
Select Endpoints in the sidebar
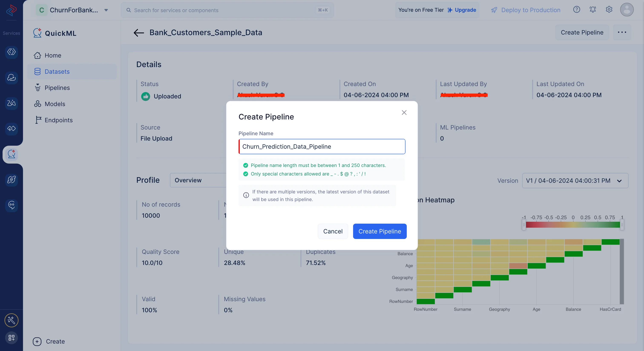pyautogui.click(x=59, y=120)
